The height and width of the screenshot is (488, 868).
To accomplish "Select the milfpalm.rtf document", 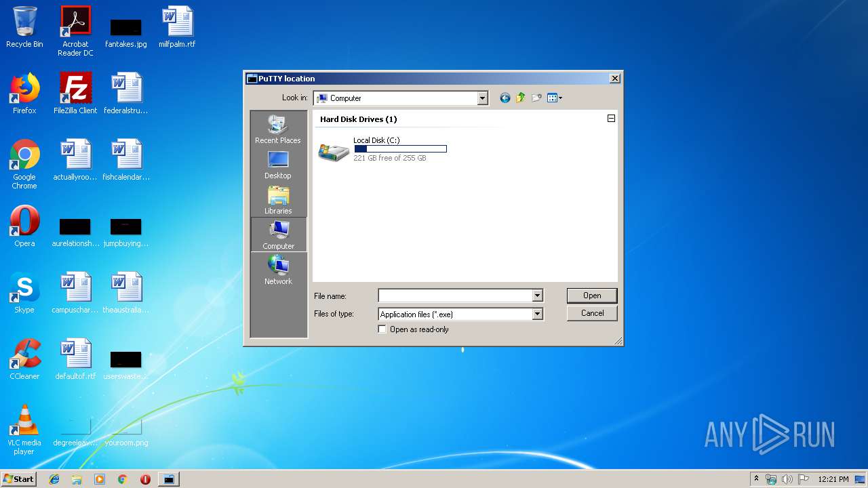I will pyautogui.click(x=177, y=27).
